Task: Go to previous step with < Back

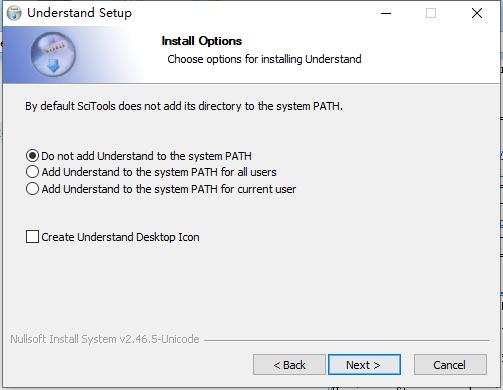Action: pyautogui.click(x=289, y=365)
